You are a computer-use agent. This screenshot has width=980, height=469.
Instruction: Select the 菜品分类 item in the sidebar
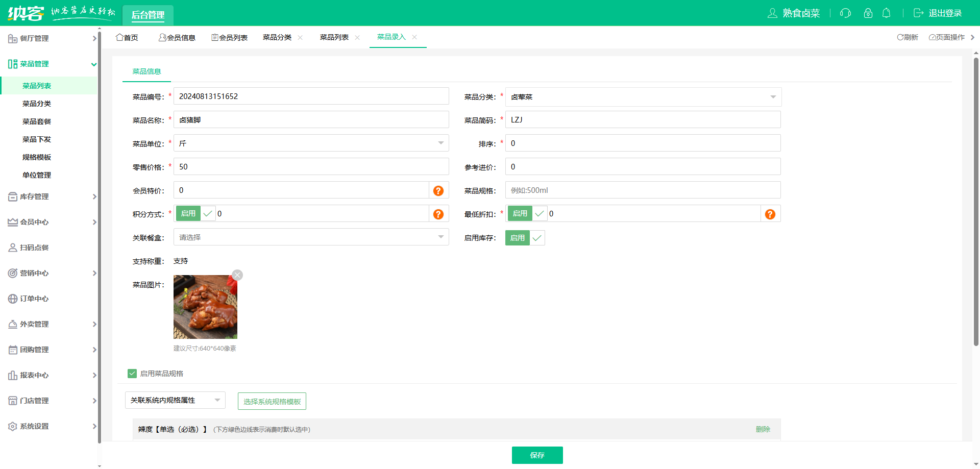36,103
